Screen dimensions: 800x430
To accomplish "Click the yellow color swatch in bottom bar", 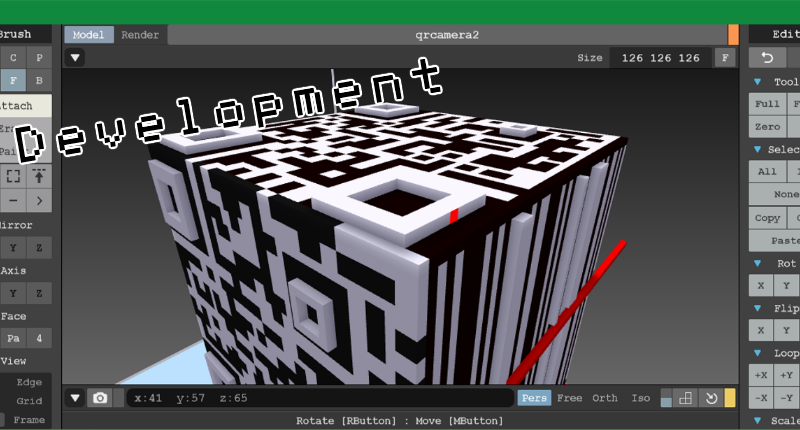I will point(730,398).
